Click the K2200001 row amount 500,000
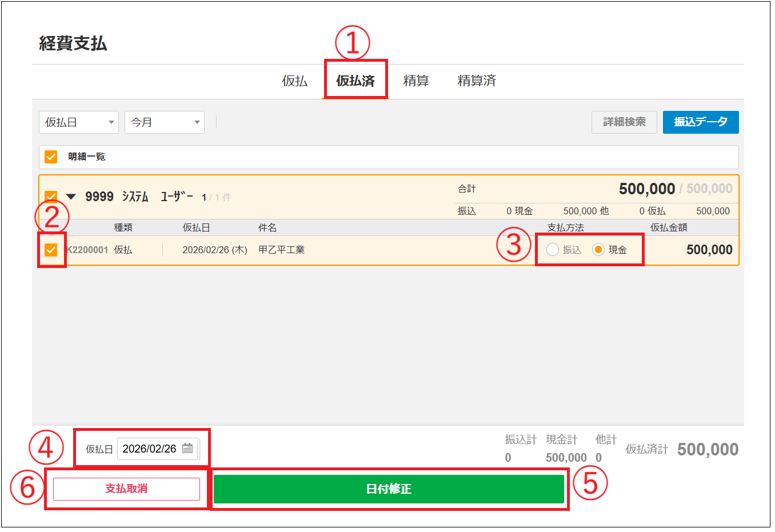This screenshot has height=532, width=775. 709,250
